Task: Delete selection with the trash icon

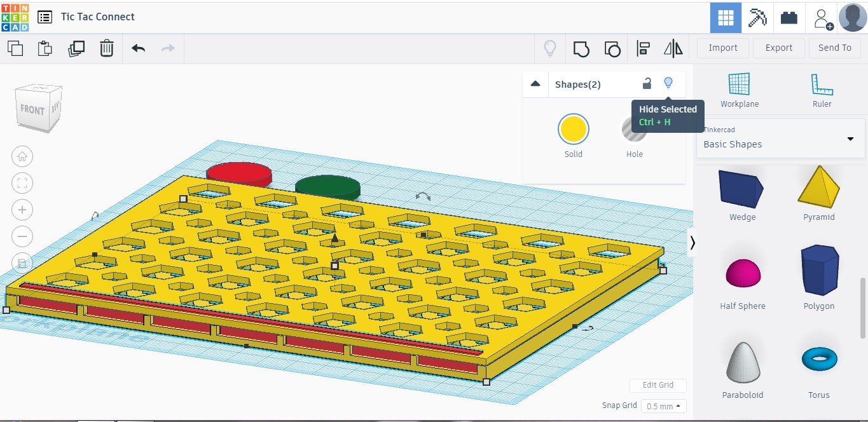Action: click(107, 48)
